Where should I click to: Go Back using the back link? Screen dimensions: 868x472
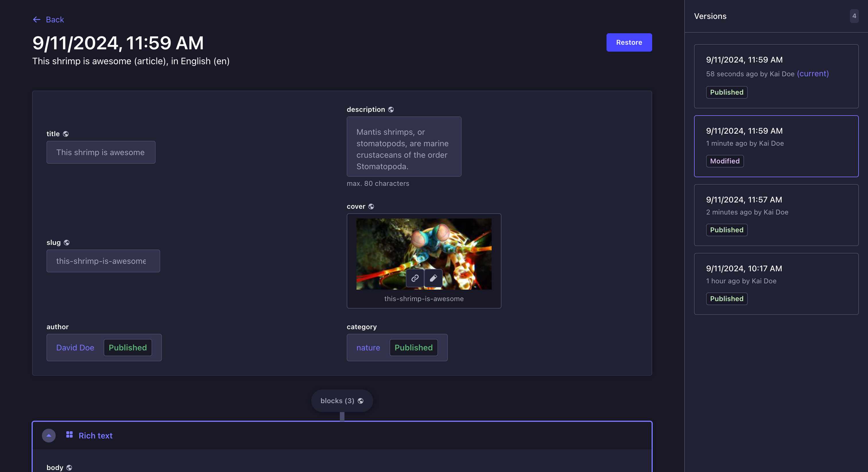click(x=48, y=19)
